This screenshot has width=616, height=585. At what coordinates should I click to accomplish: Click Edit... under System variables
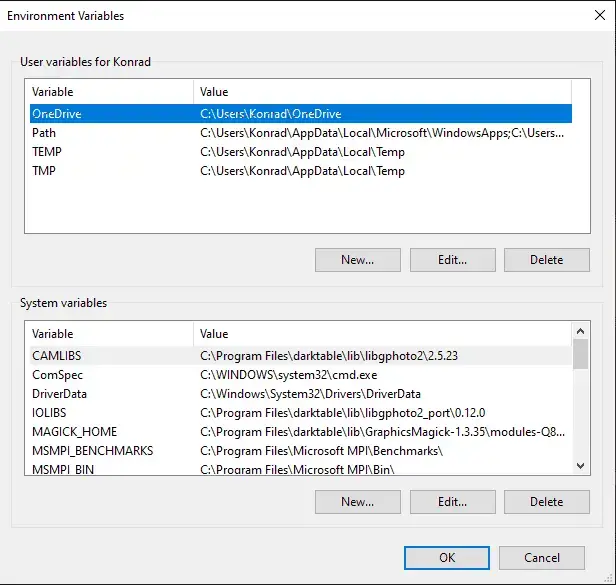[453, 502]
